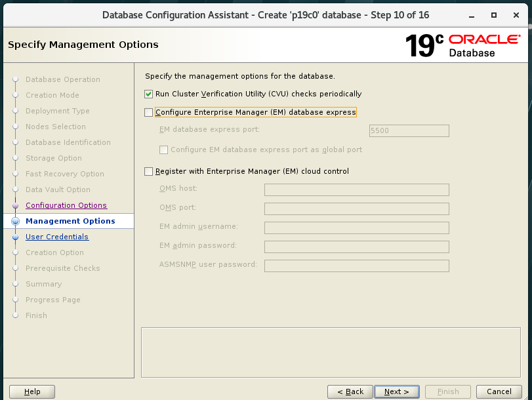Jump to the User Credentials step link
This screenshot has width=532, height=400.
pyautogui.click(x=57, y=237)
